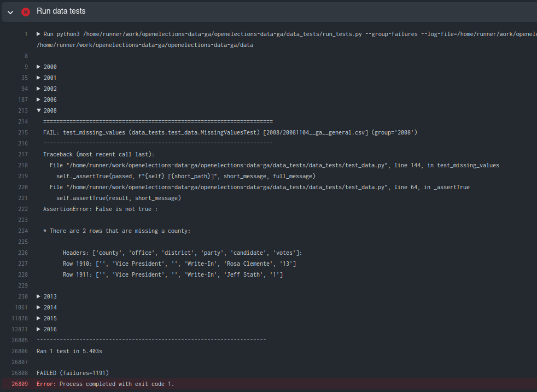Expand the 2016 log group
Viewport: 537px width, 392px height.
tap(38, 329)
